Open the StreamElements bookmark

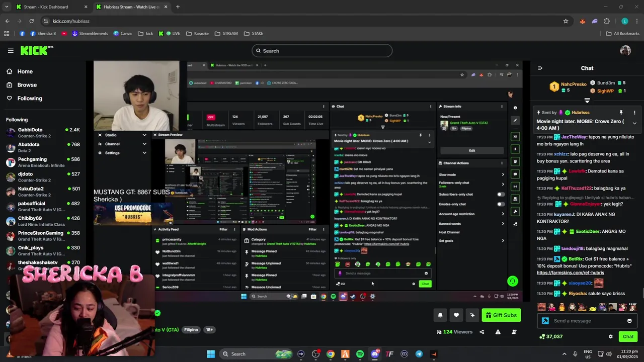click(90, 34)
